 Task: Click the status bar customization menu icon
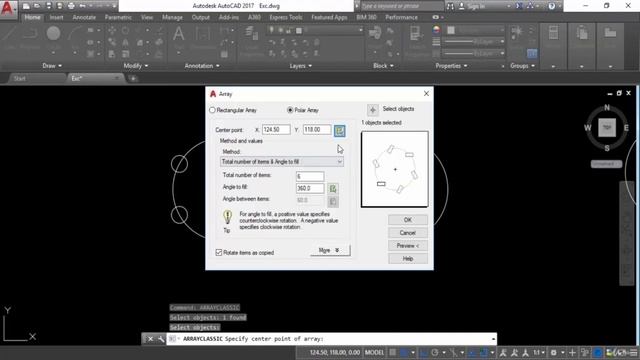click(x=634, y=352)
